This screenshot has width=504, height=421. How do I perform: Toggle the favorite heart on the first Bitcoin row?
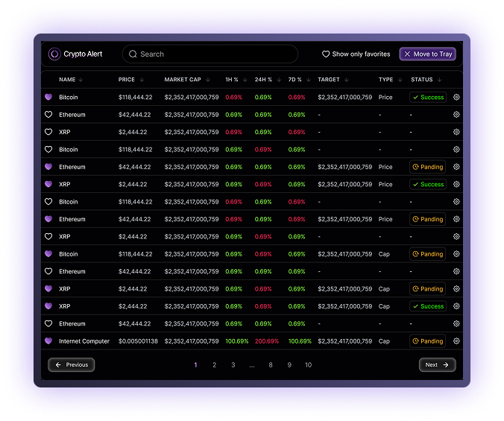[48, 97]
